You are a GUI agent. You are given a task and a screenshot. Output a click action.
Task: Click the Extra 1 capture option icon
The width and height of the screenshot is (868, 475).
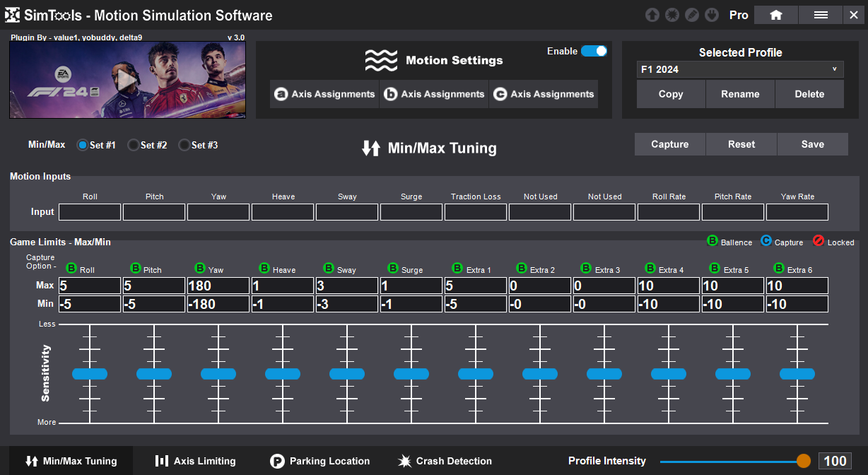click(457, 269)
